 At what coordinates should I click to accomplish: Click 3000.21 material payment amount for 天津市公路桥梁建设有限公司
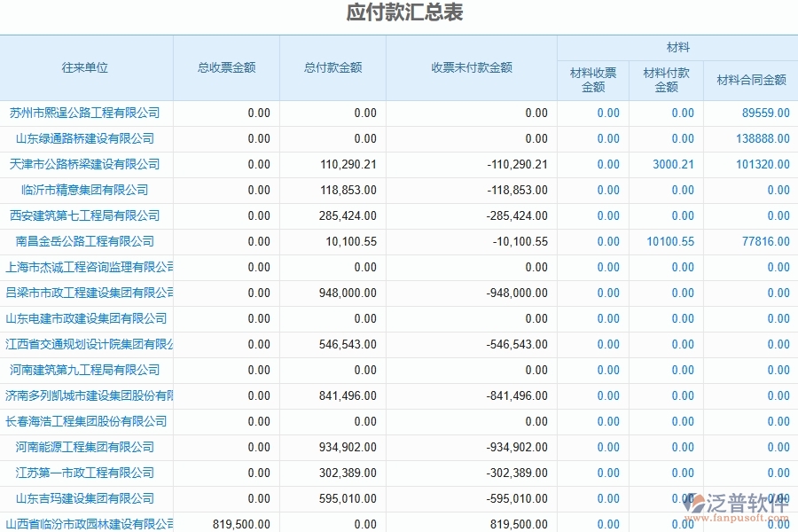pyautogui.click(x=679, y=164)
